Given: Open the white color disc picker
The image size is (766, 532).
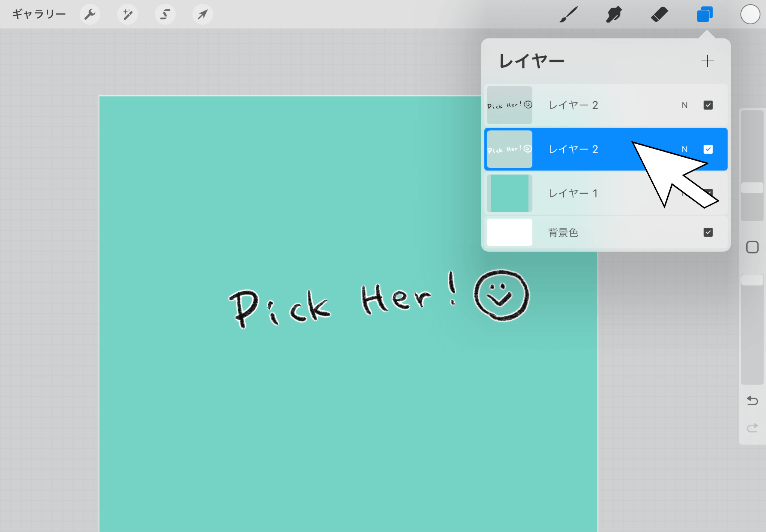Looking at the screenshot, I should point(750,15).
